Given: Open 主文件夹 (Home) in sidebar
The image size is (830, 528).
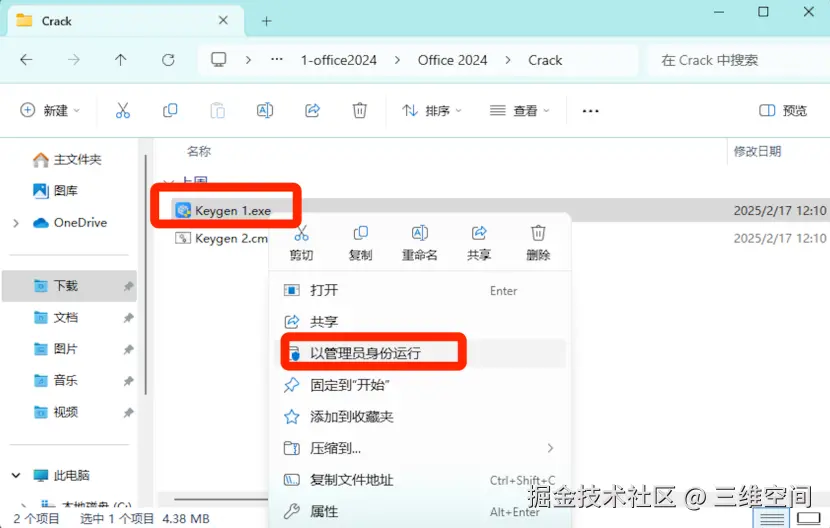Looking at the screenshot, I should 67,159.
